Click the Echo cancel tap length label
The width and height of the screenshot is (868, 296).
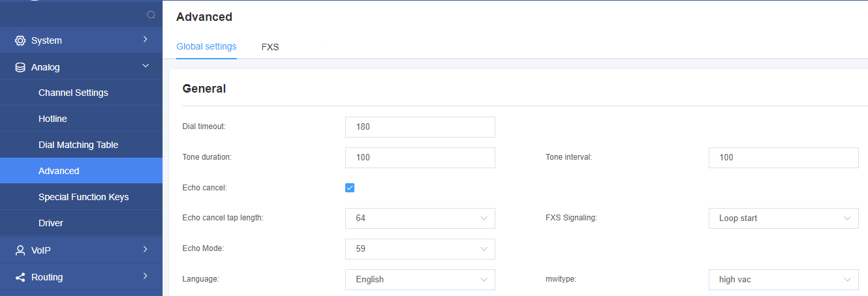(223, 218)
